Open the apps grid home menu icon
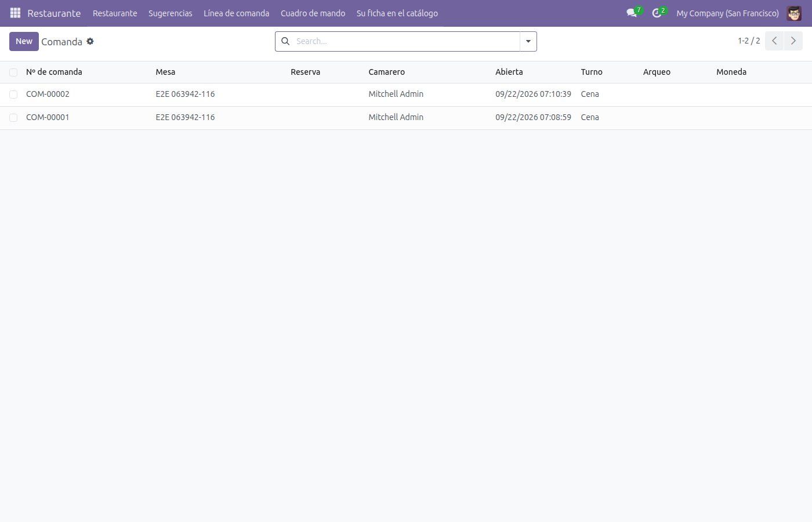This screenshot has width=812, height=522. click(x=16, y=13)
